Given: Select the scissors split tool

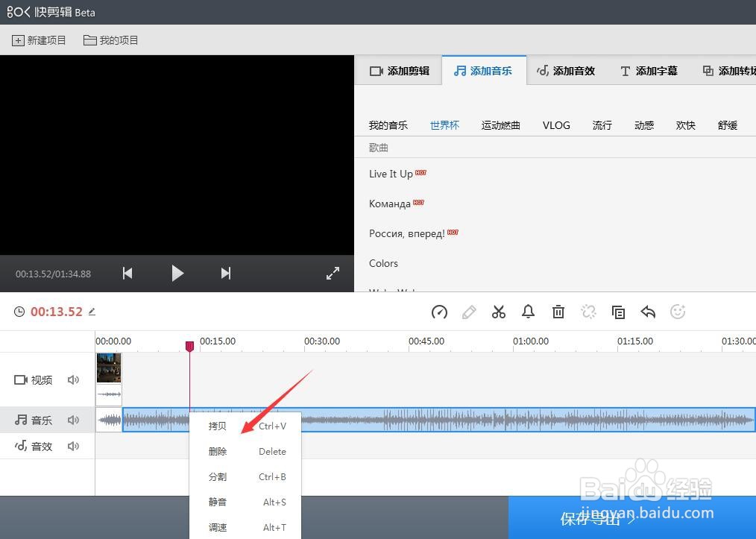Looking at the screenshot, I should tap(499, 312).
